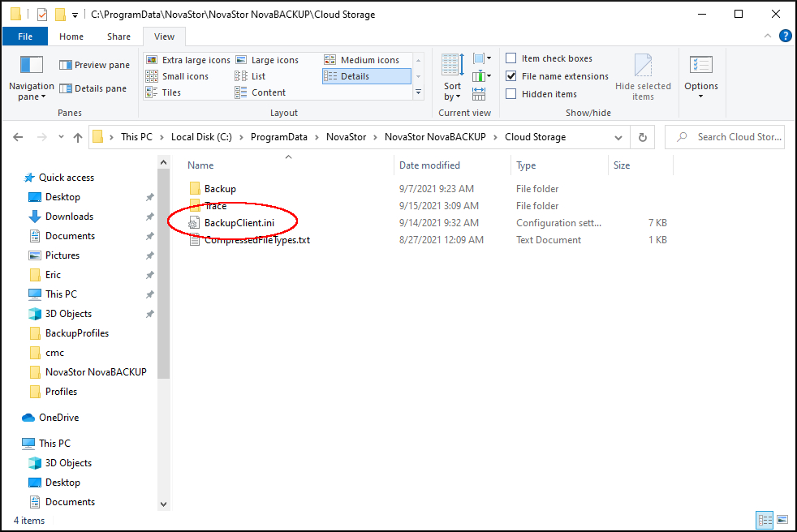Click Hide selected items

(x=643, y=78)
